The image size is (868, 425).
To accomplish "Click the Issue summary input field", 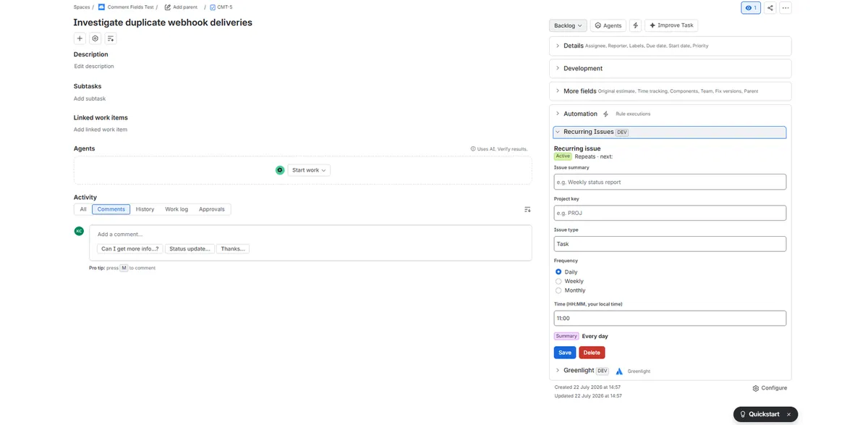I will (x=670, y=182).
